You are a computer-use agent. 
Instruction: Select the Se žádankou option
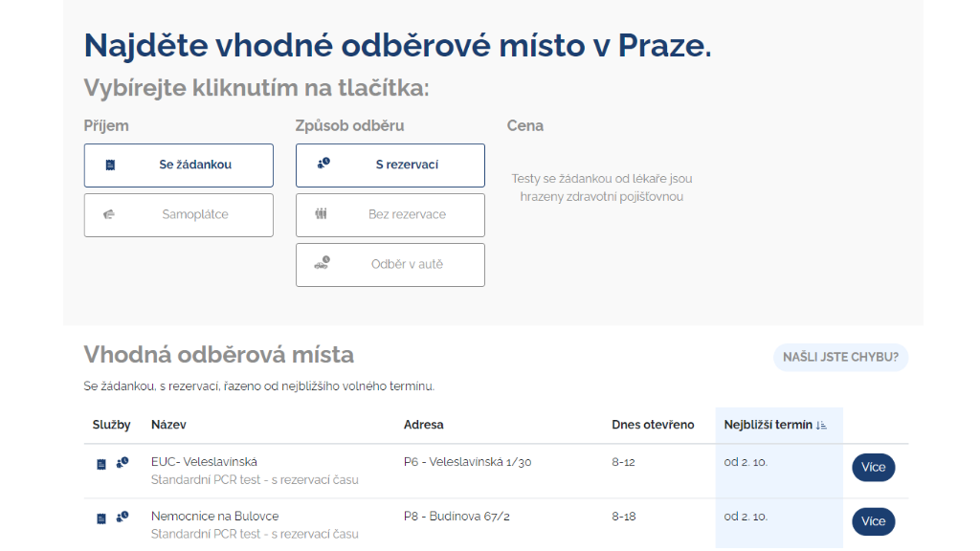pos(194,165)
